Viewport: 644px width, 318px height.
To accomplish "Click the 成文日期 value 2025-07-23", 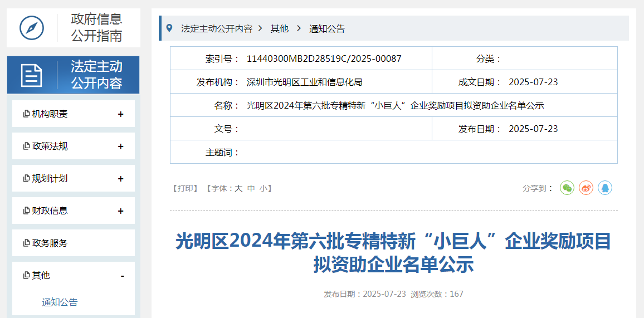I will pos(533,82).
